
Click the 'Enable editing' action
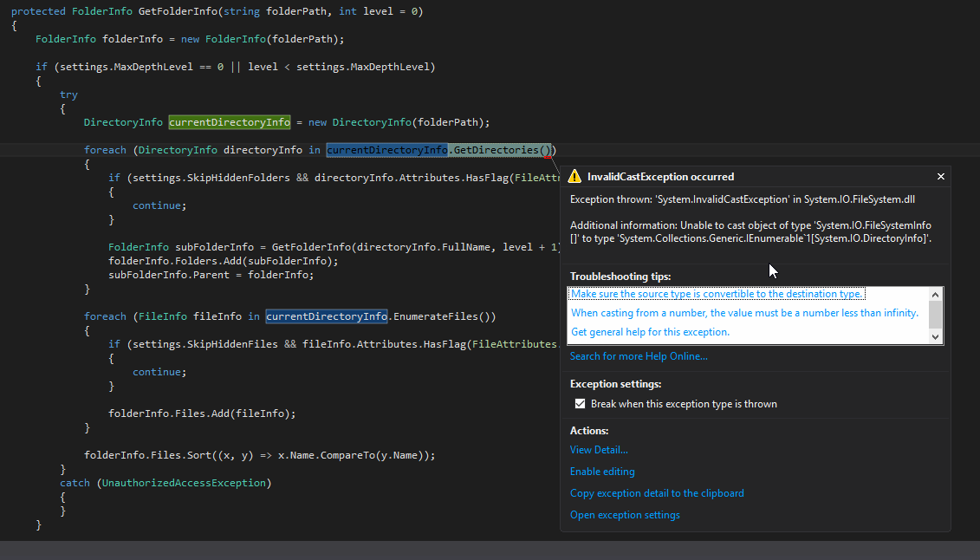coord(602,472)
